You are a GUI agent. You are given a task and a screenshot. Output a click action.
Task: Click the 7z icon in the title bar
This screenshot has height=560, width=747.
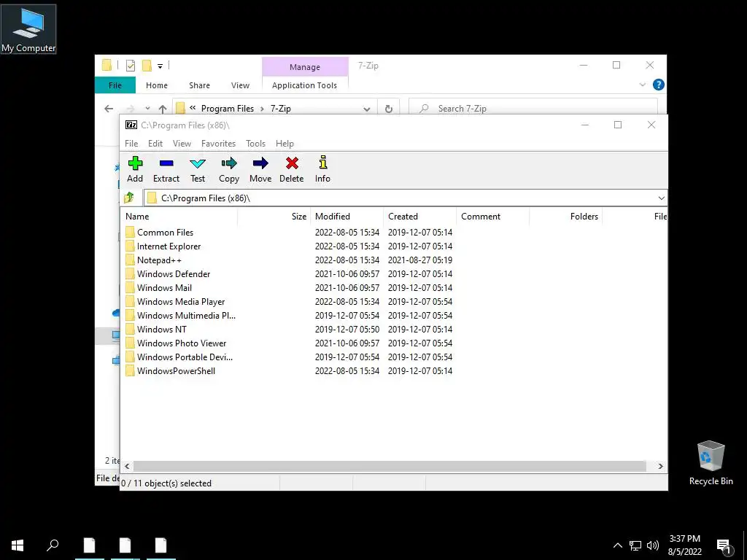coord(131,125)
